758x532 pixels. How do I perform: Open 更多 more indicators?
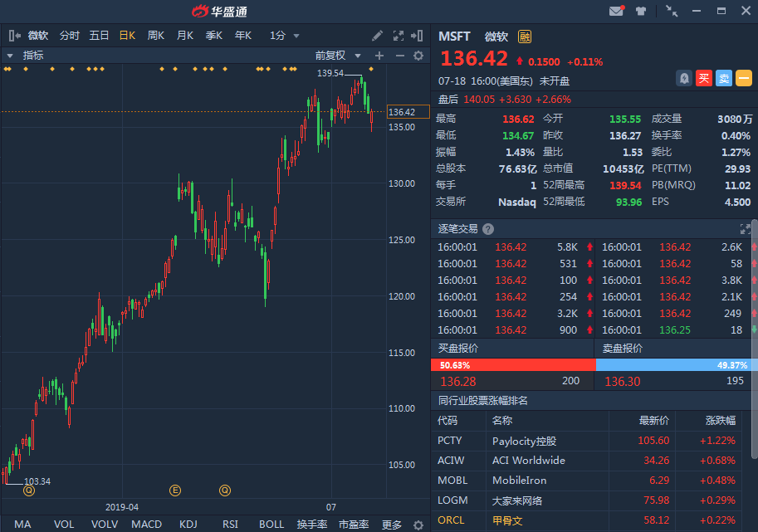coord(392,525)
